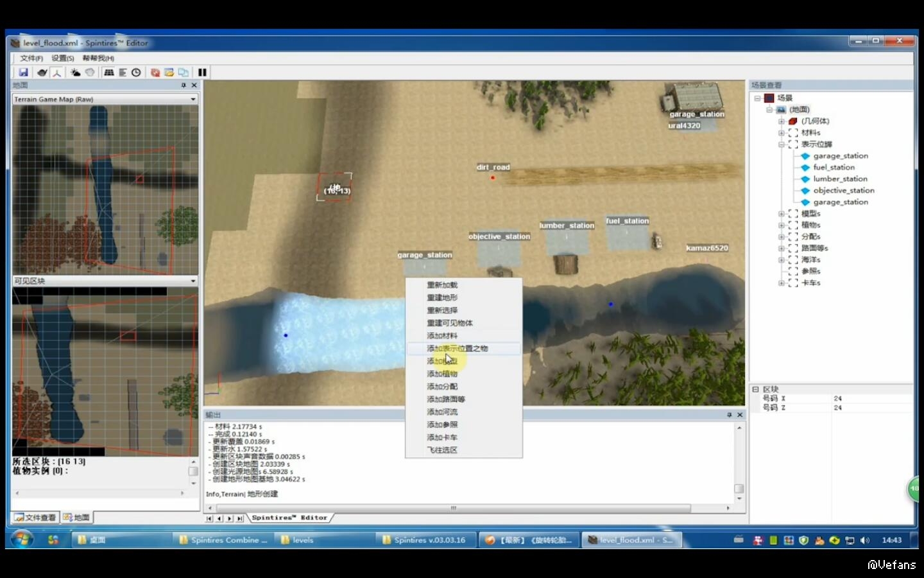
Task: Click the red refresh toolbar icon
Action: 155,73
